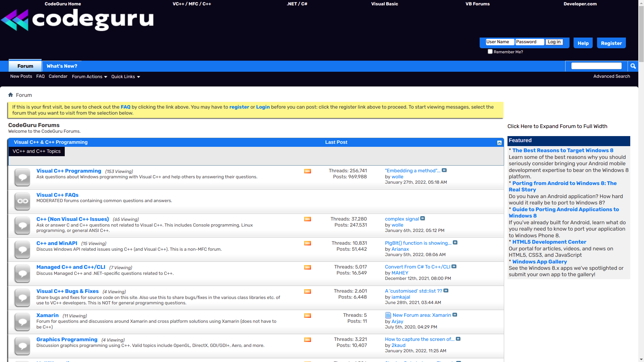The width and height of the screenshot is (644, 362).
Task: Open Windows App Gallery featured link
Action: pos(539,262)
